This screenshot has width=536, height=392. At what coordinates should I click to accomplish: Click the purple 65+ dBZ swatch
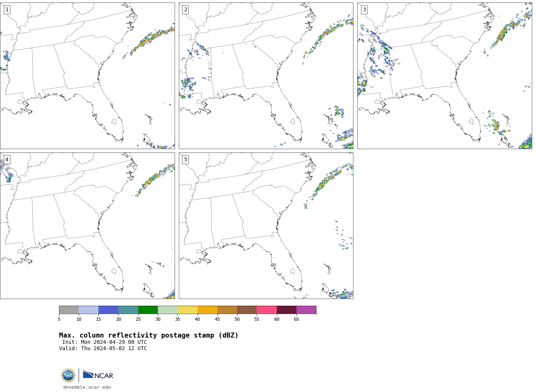pyautogui.click(x=307, y=310)
